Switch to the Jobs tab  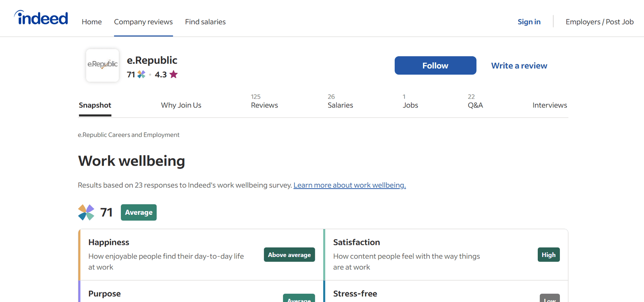(x=410, y=102)
